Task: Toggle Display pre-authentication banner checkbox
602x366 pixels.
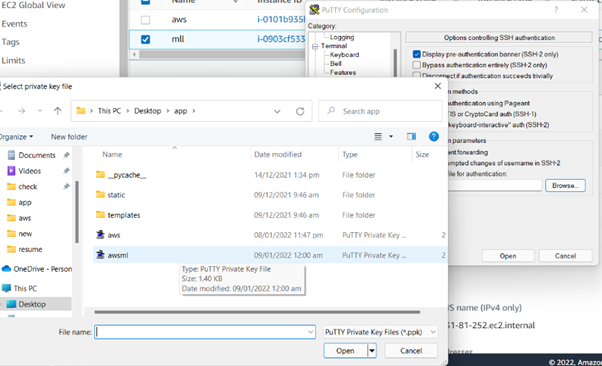Action: coord(417,54)
